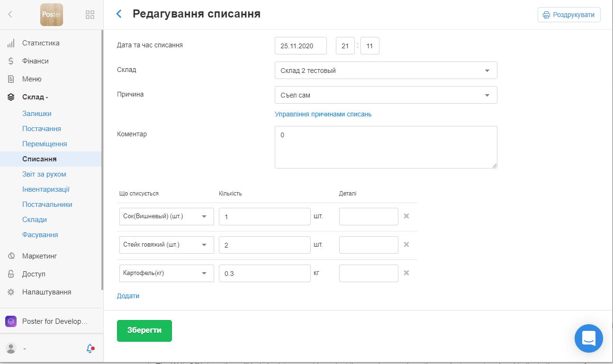
Task: Collapse the Склад section
Action: point(35,97)
